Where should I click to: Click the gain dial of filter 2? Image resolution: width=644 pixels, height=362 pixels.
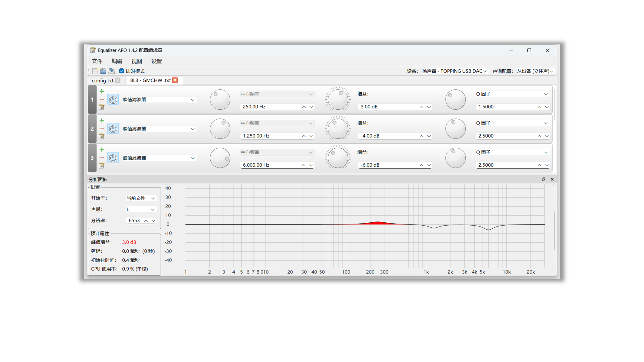(x=338, y=129)
